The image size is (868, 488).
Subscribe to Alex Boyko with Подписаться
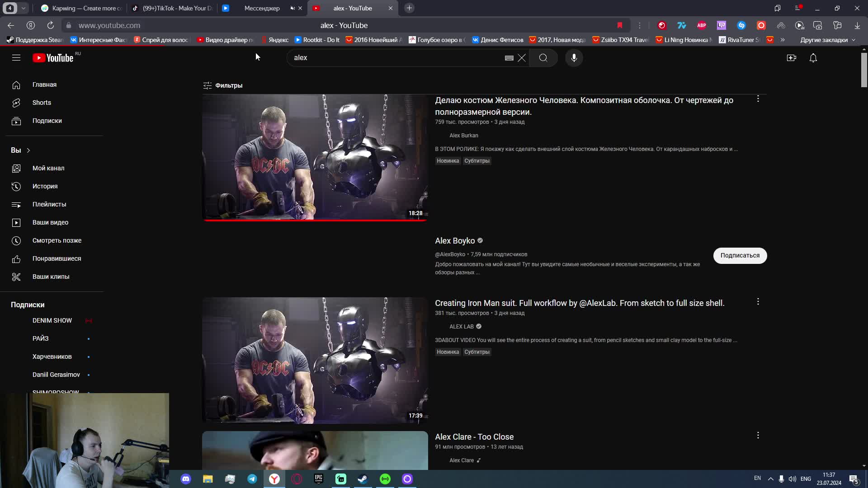click(x=740, y=255)
